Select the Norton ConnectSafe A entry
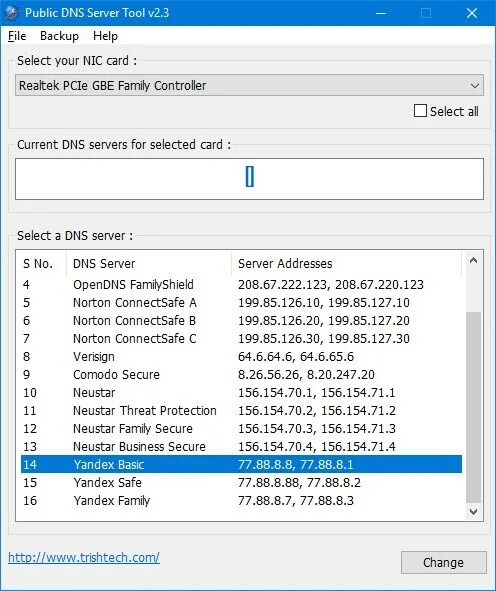Viewport: 496px width, 591px height. (241, 303)
